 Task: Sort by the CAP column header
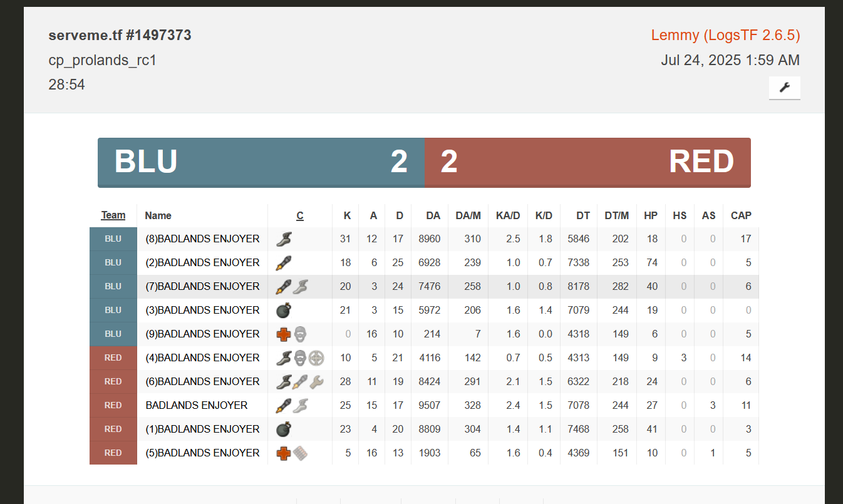pyautogui.click(x=741, y=215)
